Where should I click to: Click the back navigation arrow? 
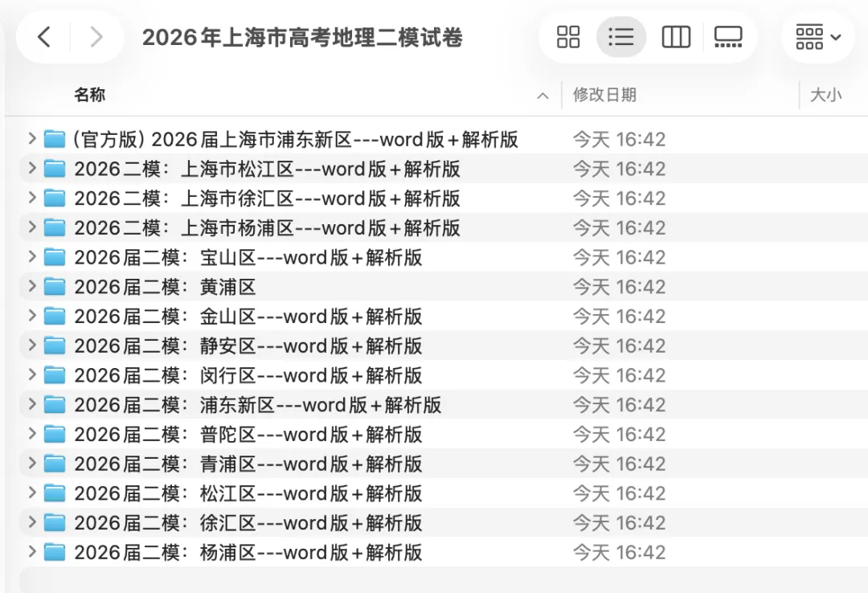click(44, 36)
